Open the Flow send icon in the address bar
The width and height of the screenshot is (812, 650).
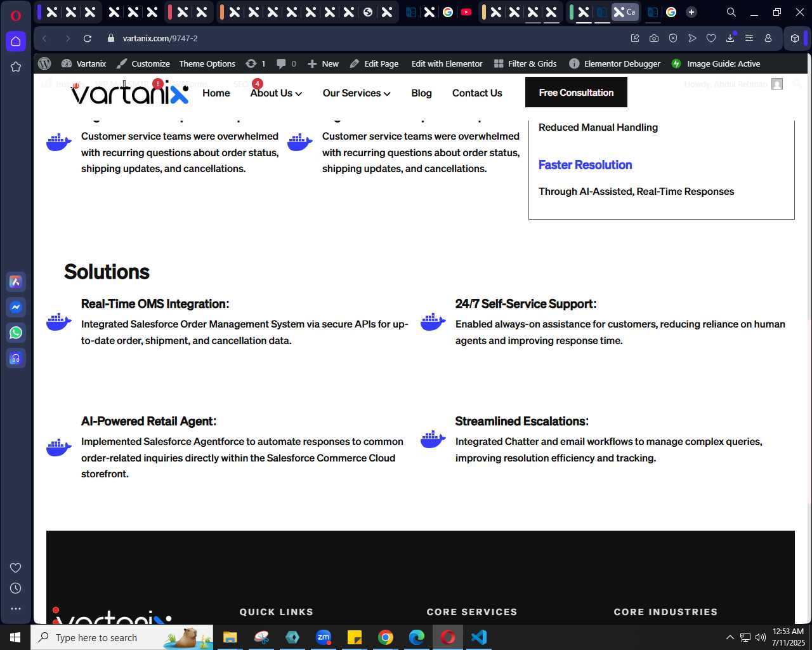(x=692, y=38)
